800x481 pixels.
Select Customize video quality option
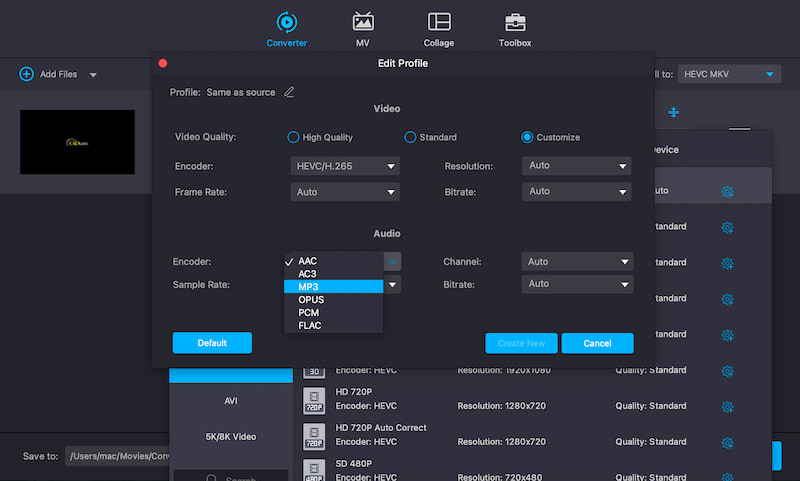click(x=527, y=137)
